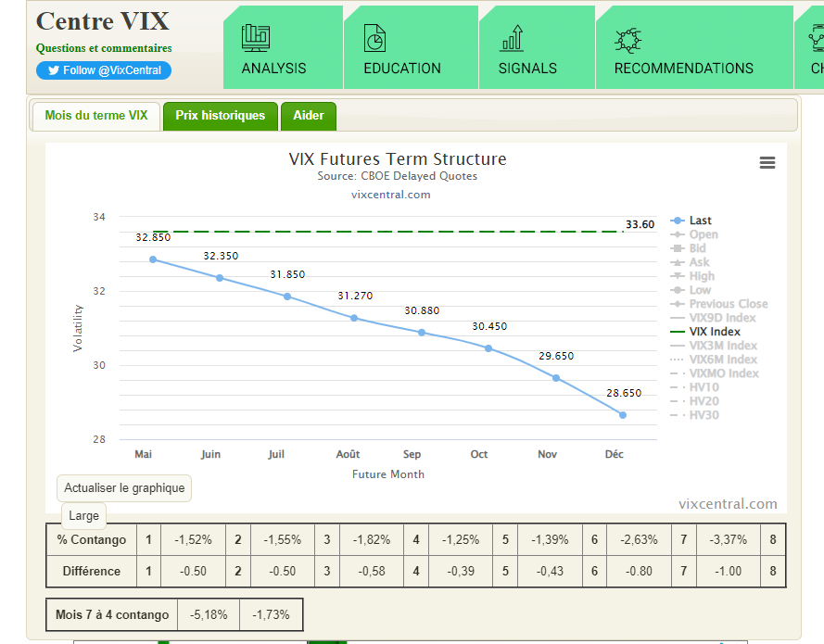Viewport: 824px width, 644px height.
Task: Click the Juin data point 32.350
Action: pyautogui.click(x=220, y=278)
